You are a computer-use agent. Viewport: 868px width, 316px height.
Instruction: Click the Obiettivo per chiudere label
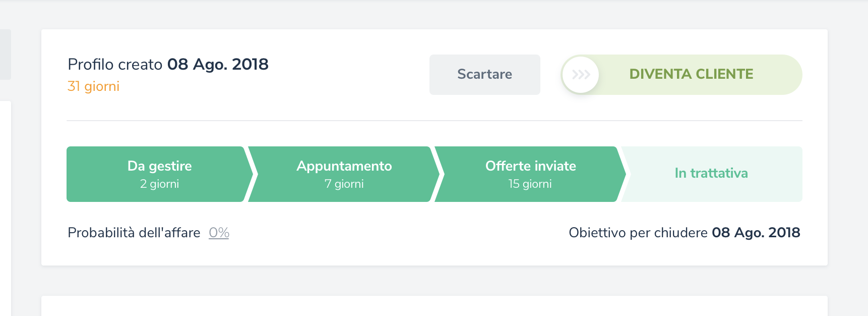click(x=638, y=233)
